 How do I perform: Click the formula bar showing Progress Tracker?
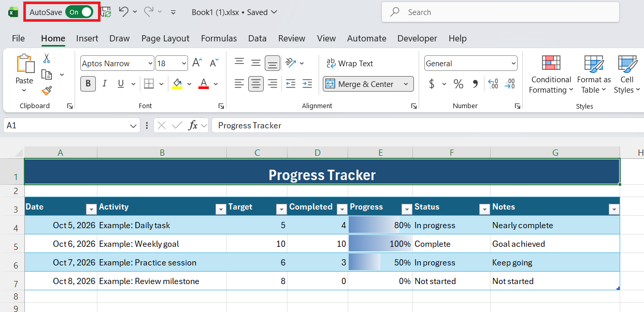coord(427,125)
